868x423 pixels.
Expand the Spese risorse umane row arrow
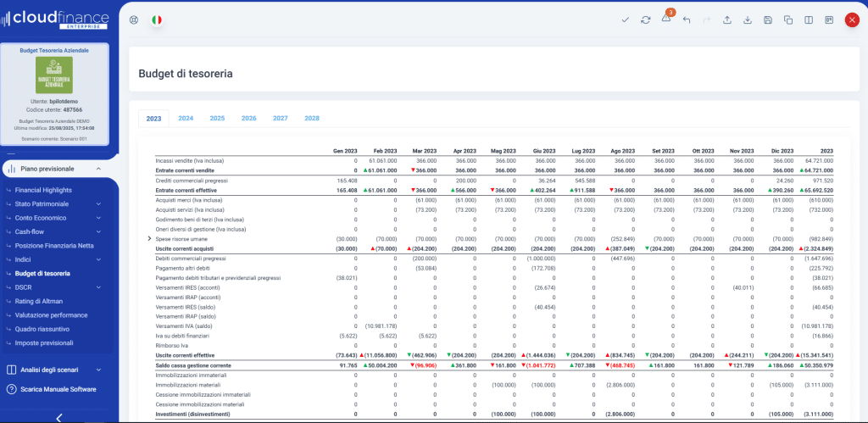point(149,239)
